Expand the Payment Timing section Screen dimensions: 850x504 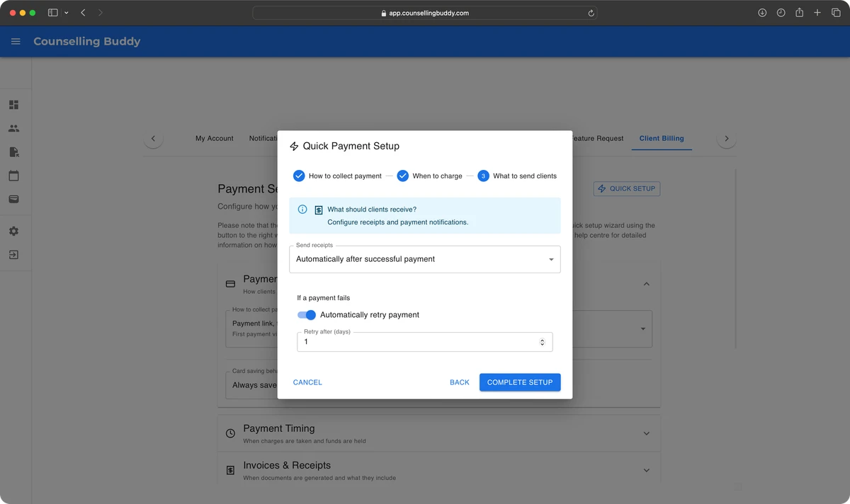click(x=438, y=433)
